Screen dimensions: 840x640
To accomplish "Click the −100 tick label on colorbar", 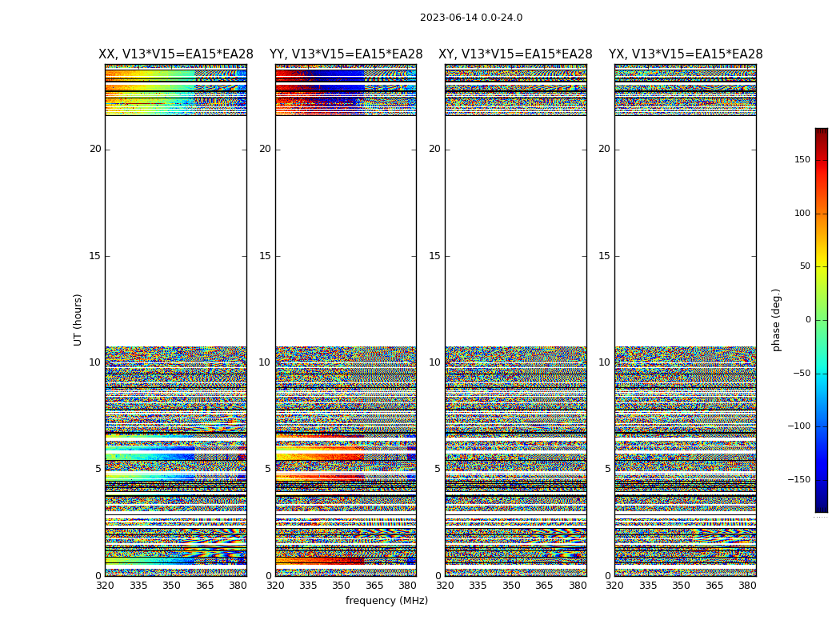I will point(798,426).
